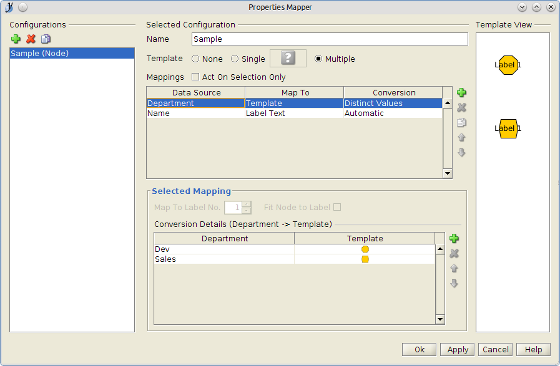Edit the configuration Name field
The width and height of the screenshot is (560, 366).
click(x=329, y=39)
